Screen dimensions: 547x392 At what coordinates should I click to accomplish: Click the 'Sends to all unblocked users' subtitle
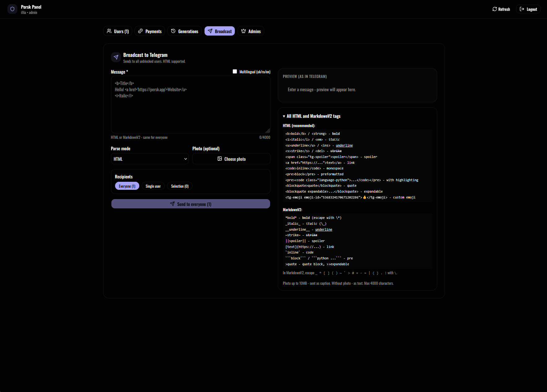point(154,61)
